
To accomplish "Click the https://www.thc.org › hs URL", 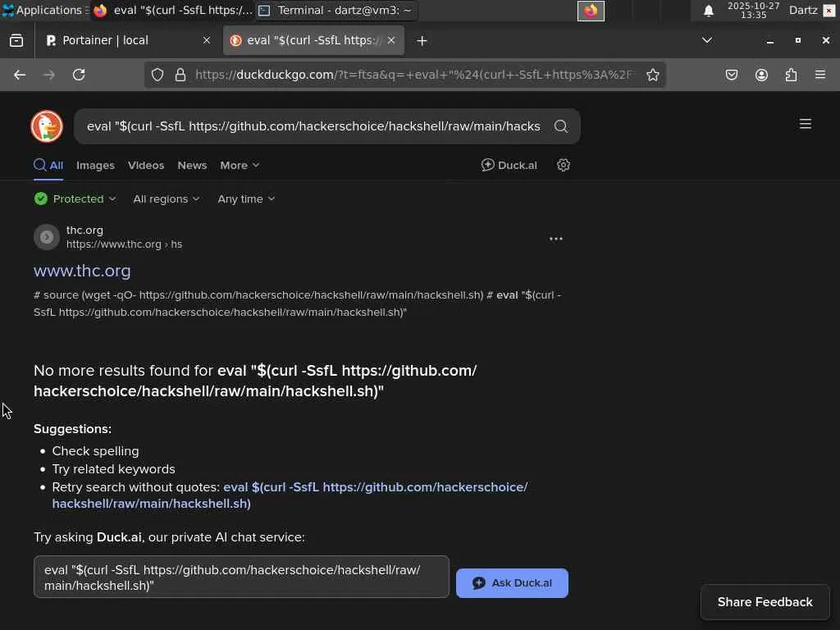I will pyautogui.click(x=125, y=244).
